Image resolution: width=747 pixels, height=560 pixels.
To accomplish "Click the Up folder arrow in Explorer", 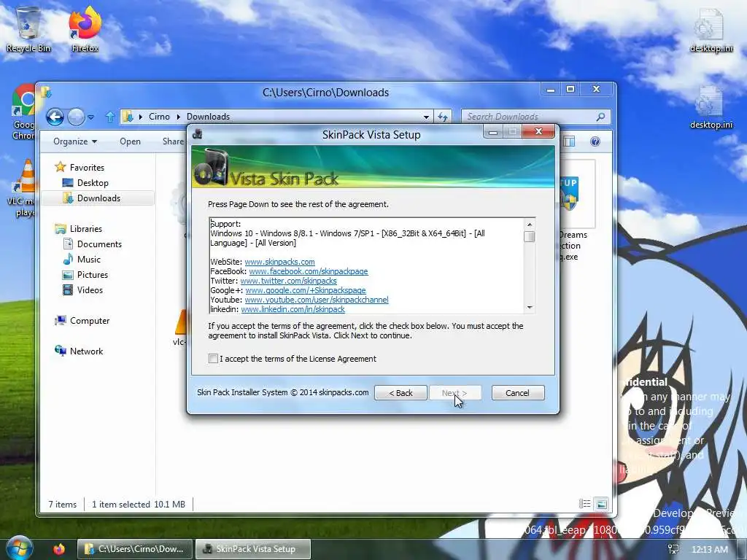I will click(110, 117).
